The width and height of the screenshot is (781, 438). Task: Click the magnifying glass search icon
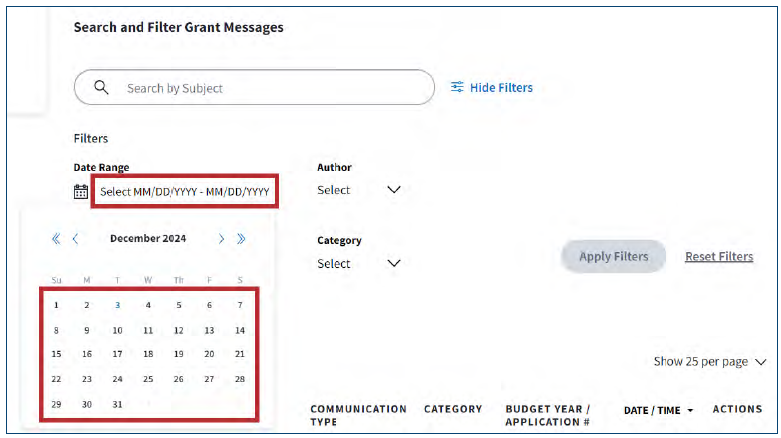[x=101, y=88]
